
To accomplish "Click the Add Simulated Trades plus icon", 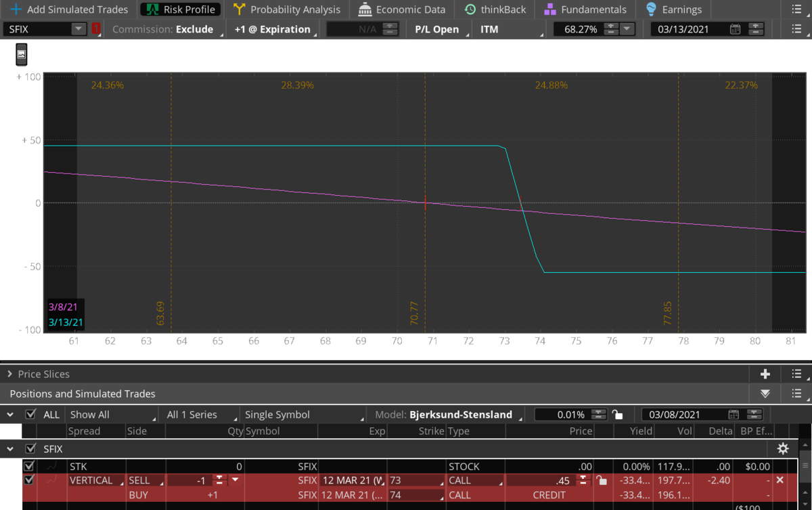I will (x=16, y=9).
